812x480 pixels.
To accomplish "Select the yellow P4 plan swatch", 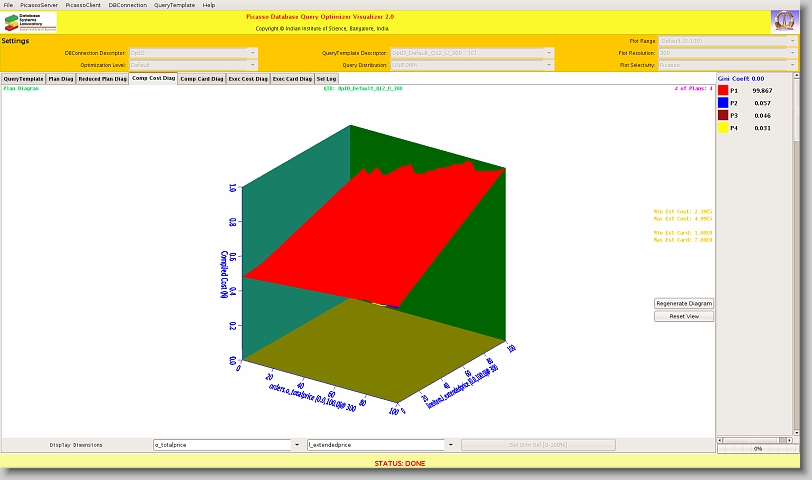I will coord(723,128).
